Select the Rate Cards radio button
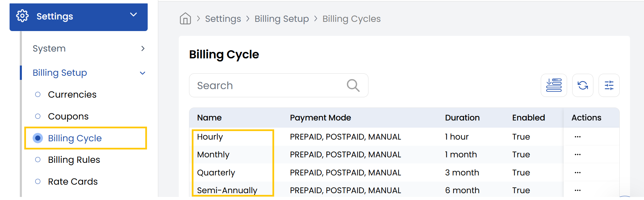The image size is (644, 200). (x=38, y=181)
